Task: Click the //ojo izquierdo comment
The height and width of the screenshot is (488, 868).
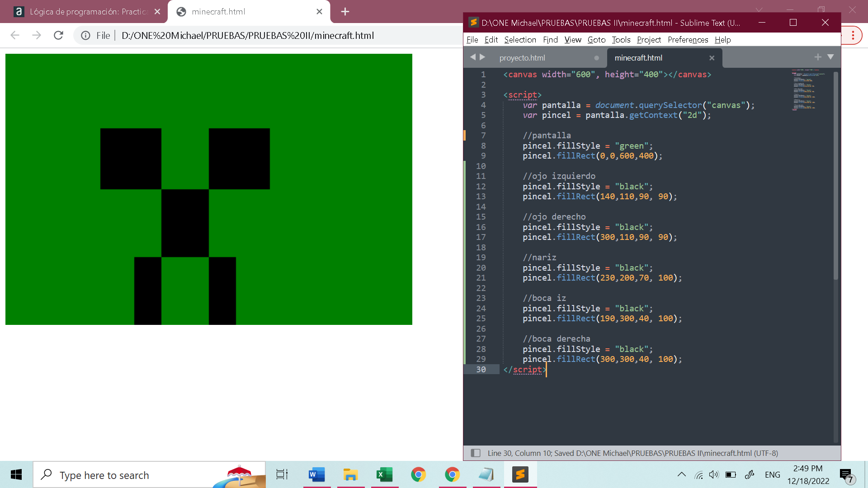Action: point(559,176)
